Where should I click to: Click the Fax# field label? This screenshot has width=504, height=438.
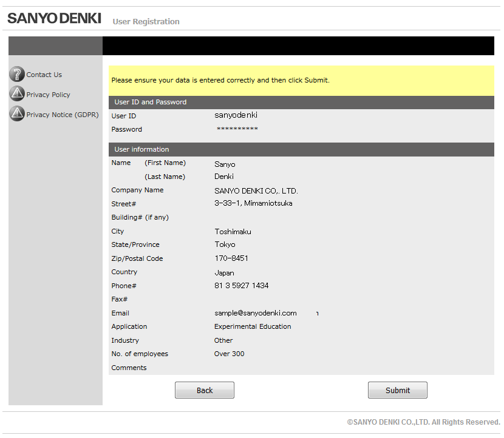point(119,299)
